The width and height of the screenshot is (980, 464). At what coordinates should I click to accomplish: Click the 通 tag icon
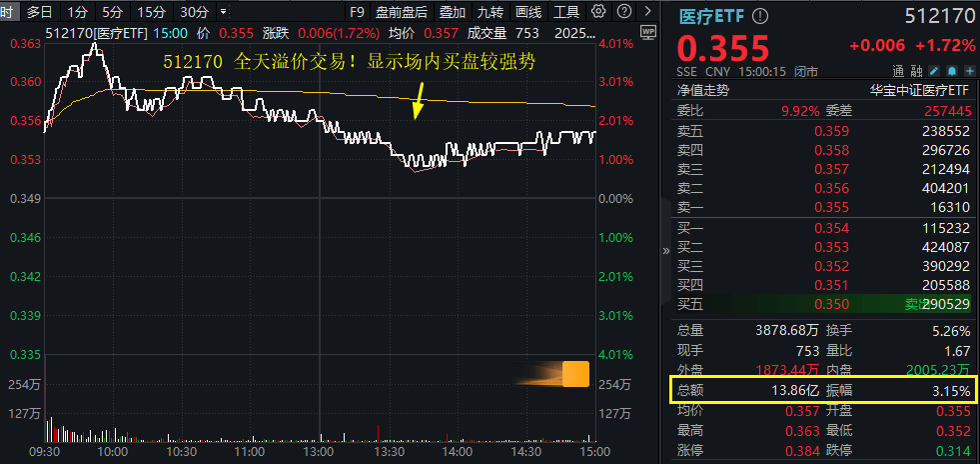click(899, 71)
